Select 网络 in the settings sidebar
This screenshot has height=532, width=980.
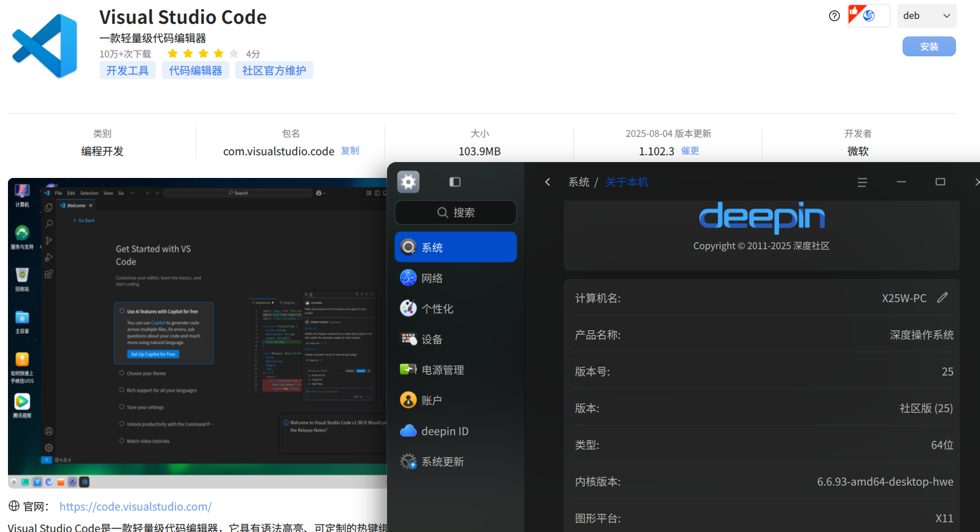pyautogui.click(x=455, y=278)
